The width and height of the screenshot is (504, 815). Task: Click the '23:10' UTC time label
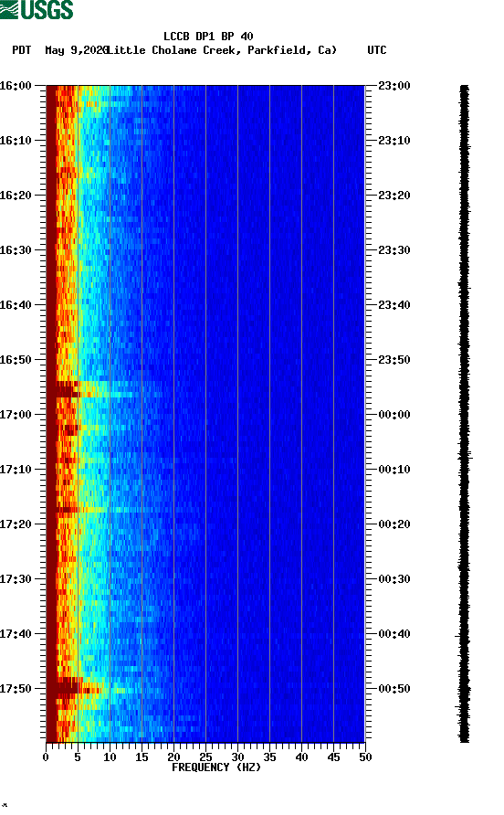point(394,141)
